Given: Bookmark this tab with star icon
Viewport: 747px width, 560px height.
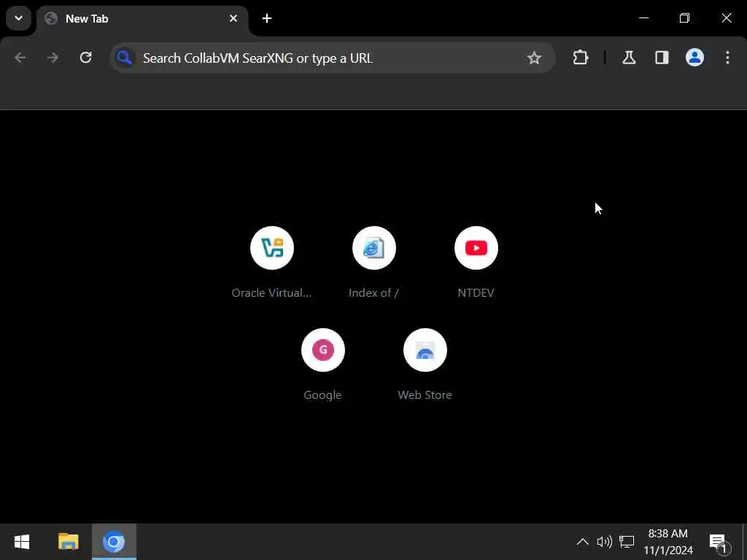Looking at the screenshot, I should 534,58.
